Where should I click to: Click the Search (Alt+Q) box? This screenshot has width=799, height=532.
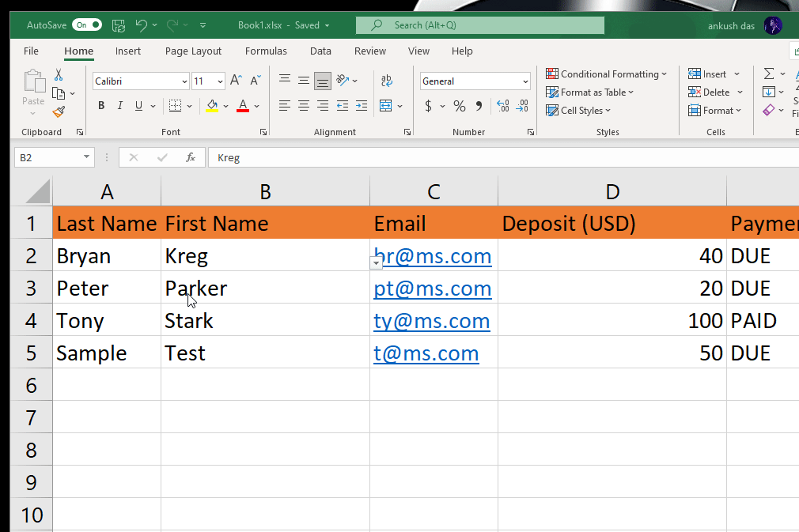pyautogui.click(x=480, y=25)
